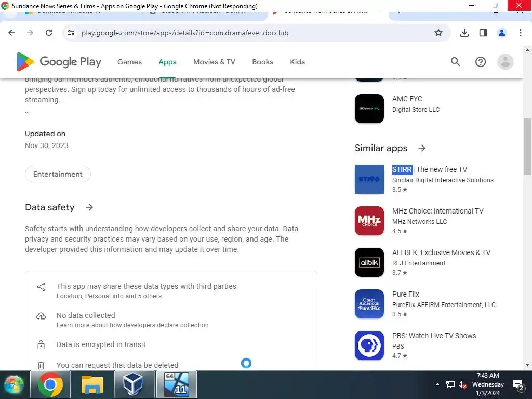Click scrollbar down arrow

click(x=527, y=365)
